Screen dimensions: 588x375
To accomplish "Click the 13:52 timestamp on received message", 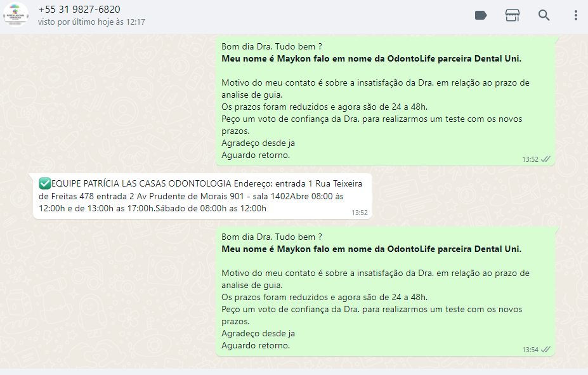I will click(359, 213).
